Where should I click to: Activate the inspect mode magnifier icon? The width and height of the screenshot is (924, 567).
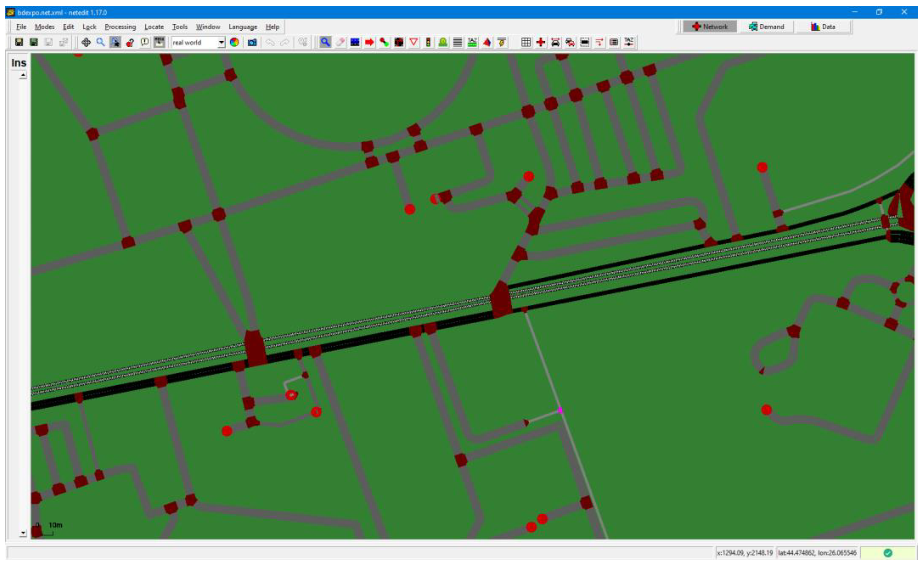click(x=325, y=42)
